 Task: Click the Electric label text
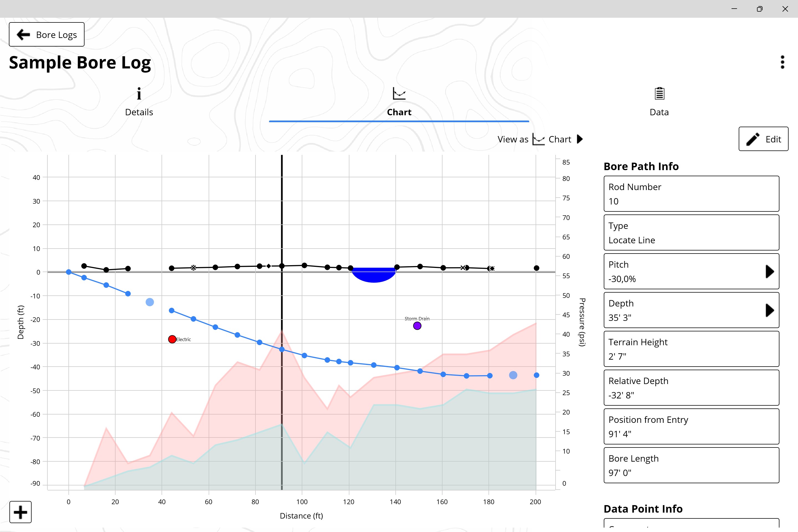click(183, 339)
